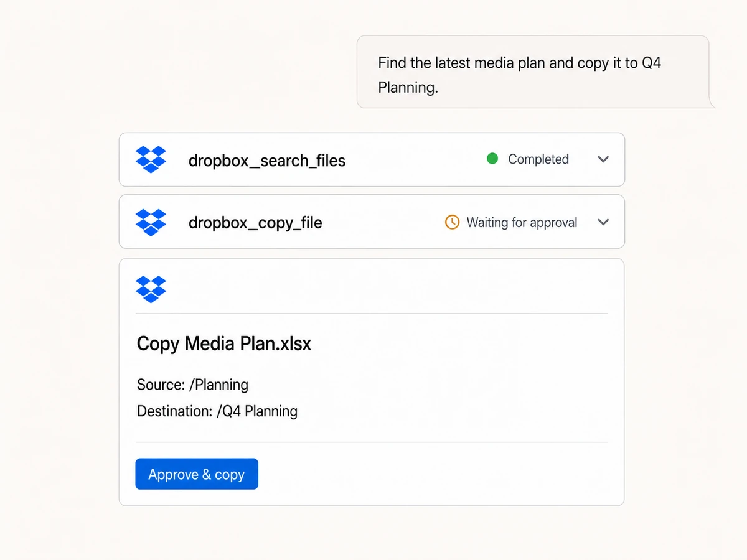
Task: Select the dropbox_copy_file label
Action: [255, 223]
